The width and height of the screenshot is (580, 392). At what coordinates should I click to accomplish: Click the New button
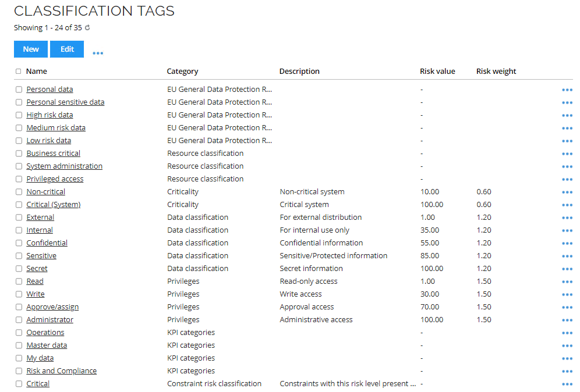tap(31, 49)
